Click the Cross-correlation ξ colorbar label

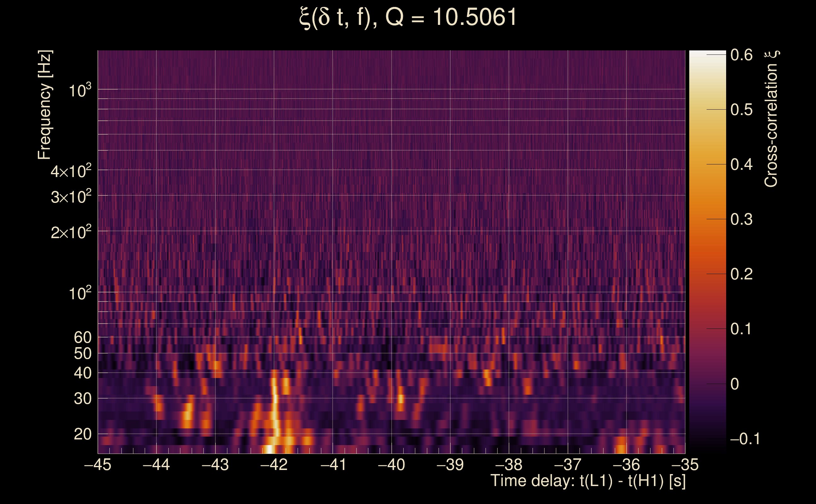pos(771,119)
